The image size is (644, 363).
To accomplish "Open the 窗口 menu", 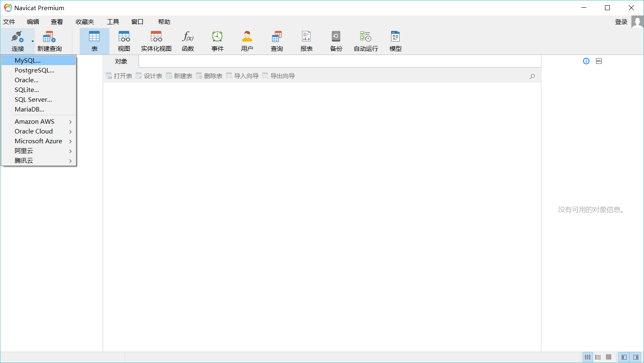I will [137, 22].
